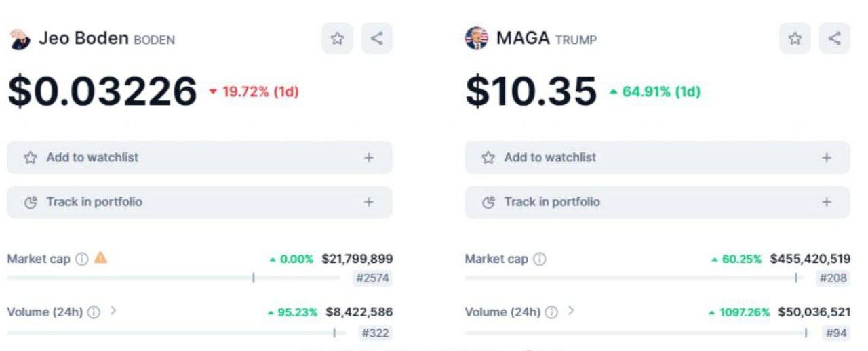Click the star icon beside Jeo Boden
This screenshot has height=351, width=868.
(337, 39)
